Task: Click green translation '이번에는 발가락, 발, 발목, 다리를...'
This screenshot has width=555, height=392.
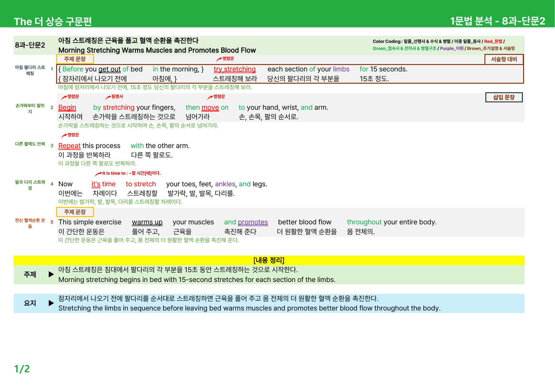Action: 120,202
